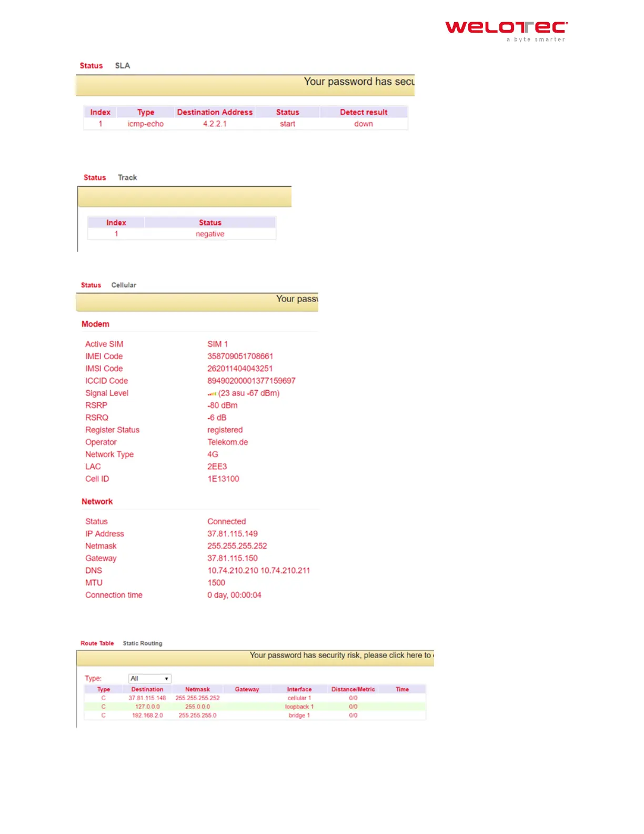Click the 4G network type value
The image size is (644, 834).
(x=213, y=454)
